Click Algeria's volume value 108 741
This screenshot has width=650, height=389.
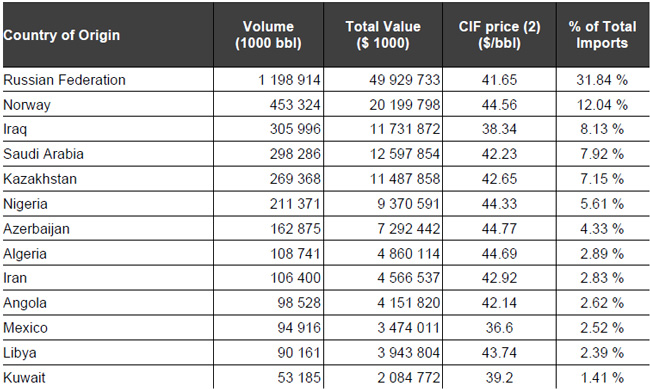pos(295,253)
